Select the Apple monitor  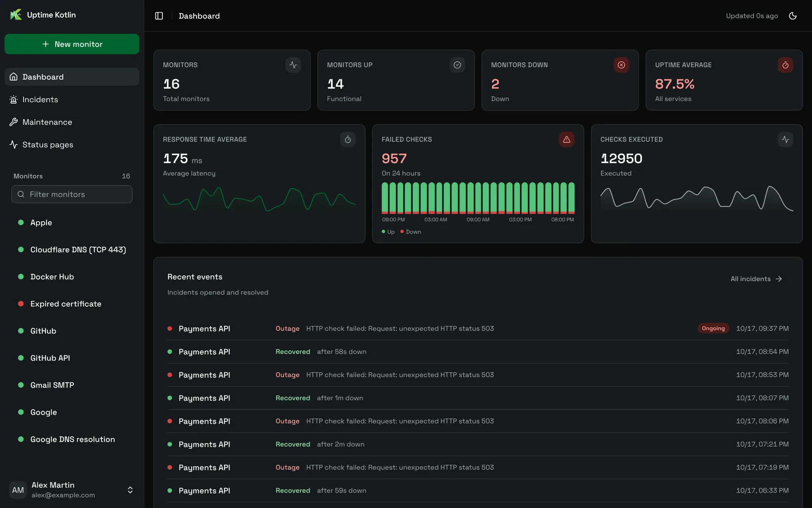click(x=72, y=222)
